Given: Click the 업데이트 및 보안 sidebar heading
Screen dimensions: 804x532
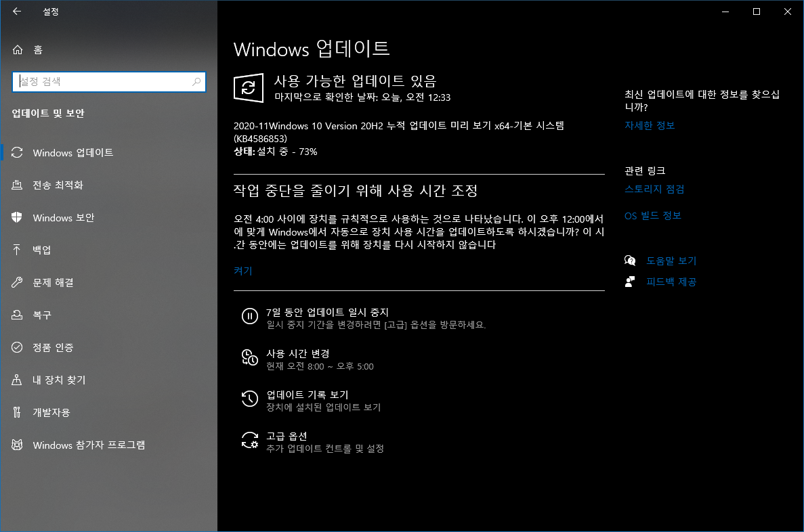Looking at the screenshot, I should [48, 113].
